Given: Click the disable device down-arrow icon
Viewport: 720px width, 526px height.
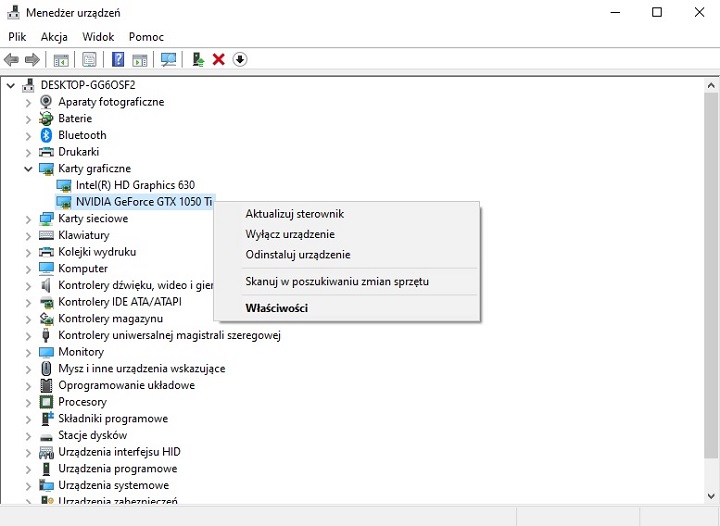Looking at the screenshot, I should 239,60.
